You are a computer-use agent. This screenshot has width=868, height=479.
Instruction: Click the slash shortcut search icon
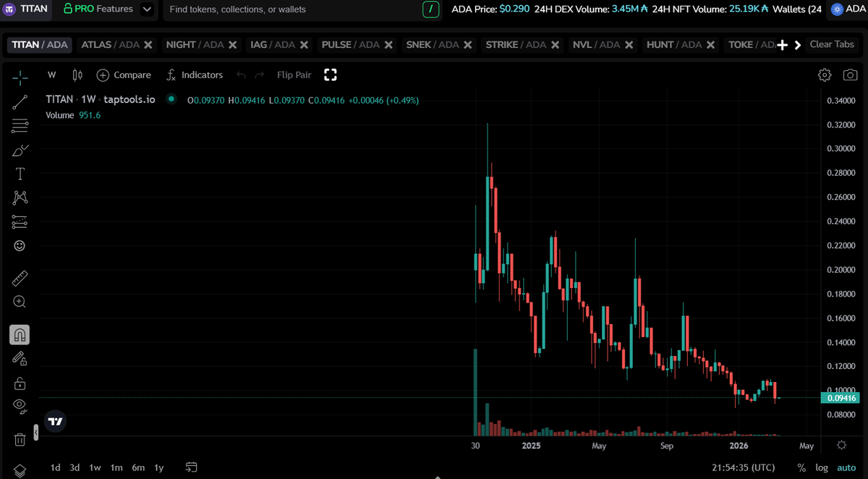pyautogui.click(x=430, y=9)
